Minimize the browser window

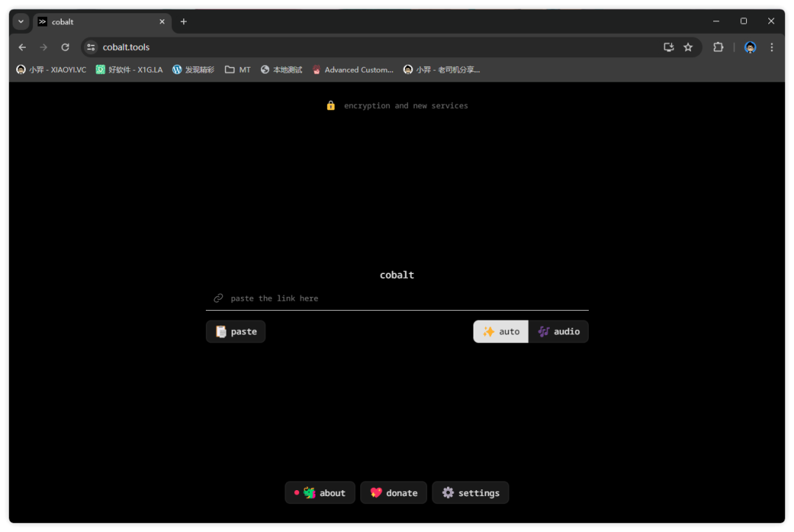click(716, 21)
